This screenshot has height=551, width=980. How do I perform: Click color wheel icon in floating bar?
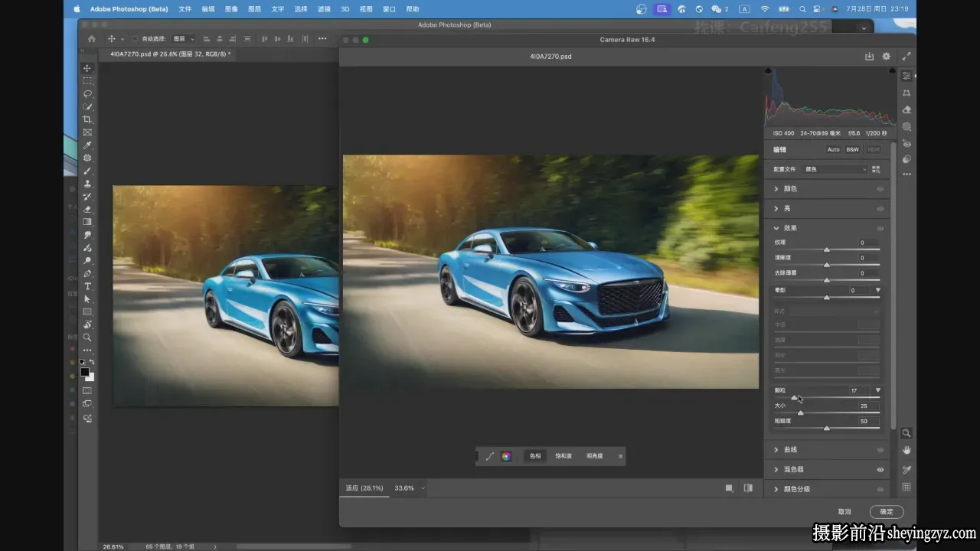[x=506, y=456]
